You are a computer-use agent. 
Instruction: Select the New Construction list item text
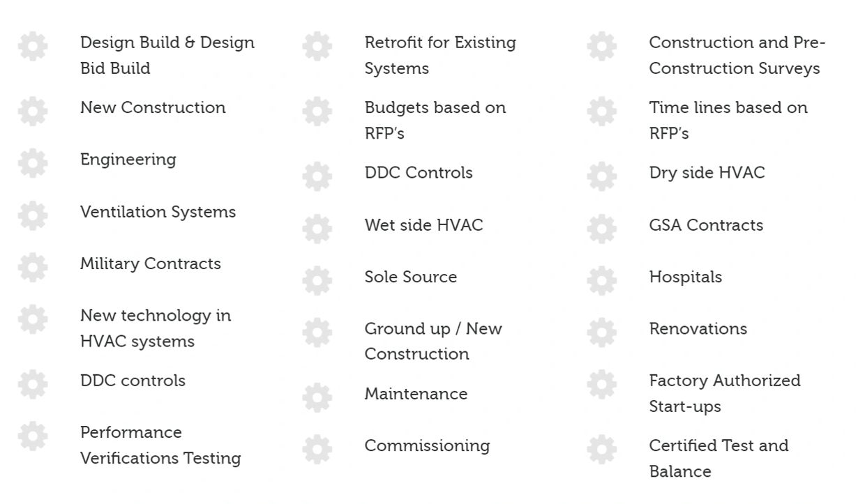[153, 107]
